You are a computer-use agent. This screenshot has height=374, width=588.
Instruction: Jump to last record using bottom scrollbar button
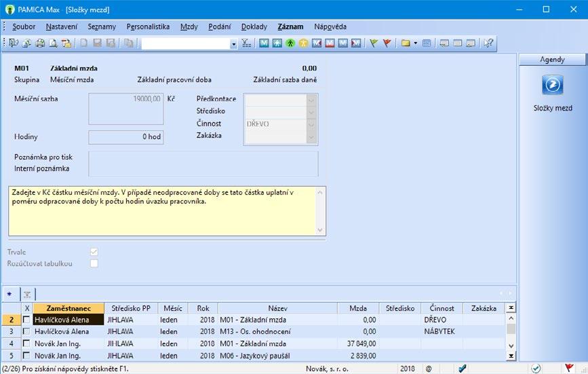(511, 355)
